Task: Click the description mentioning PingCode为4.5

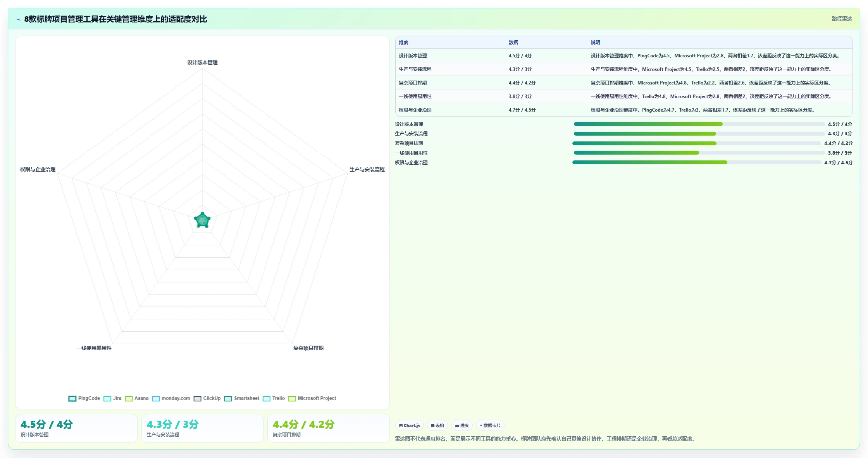Action: (715, 56)
